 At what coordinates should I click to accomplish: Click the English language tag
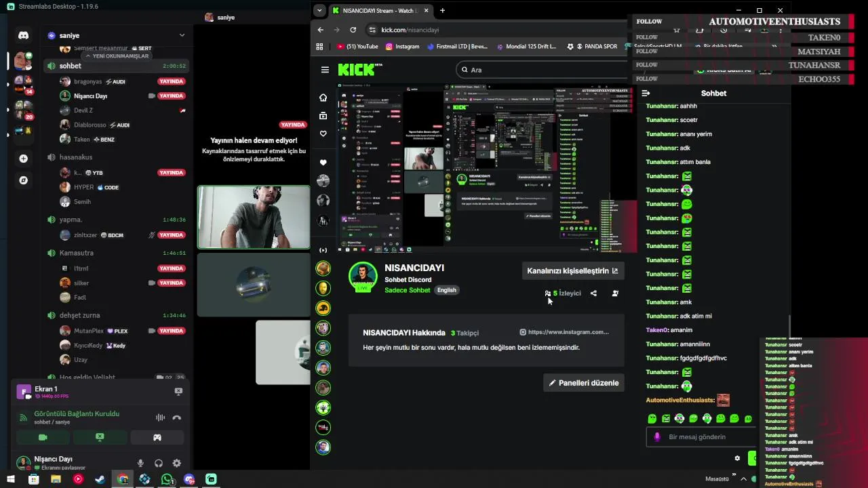pyautogui.click(x=446, y=290)
